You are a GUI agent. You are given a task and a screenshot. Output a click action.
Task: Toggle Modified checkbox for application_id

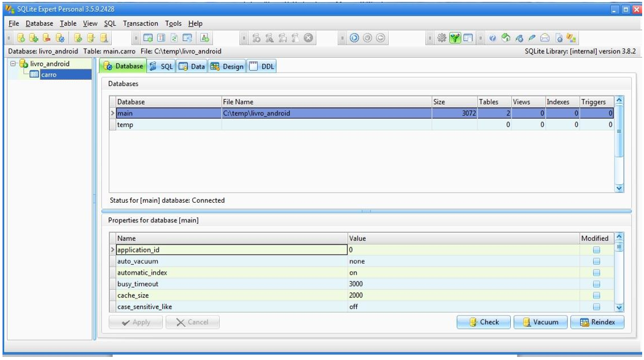click(x=596, y=250)
